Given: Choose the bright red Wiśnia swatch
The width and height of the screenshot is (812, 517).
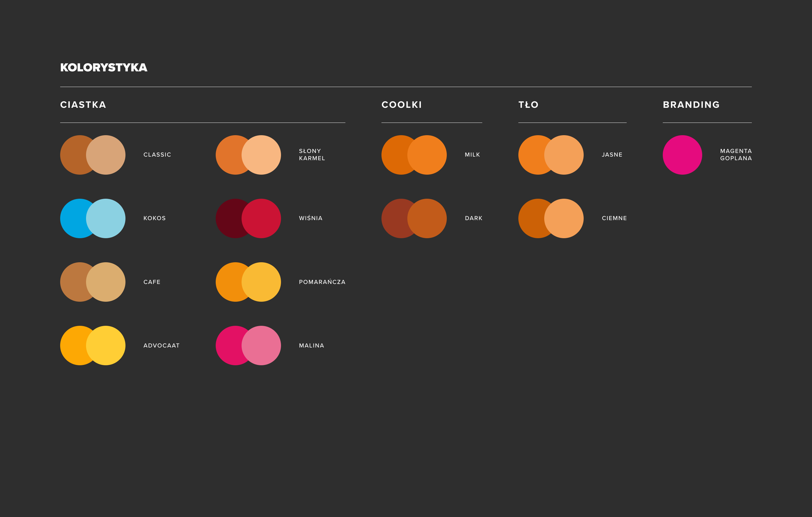Looking at the screenshot, I should 261,218.
